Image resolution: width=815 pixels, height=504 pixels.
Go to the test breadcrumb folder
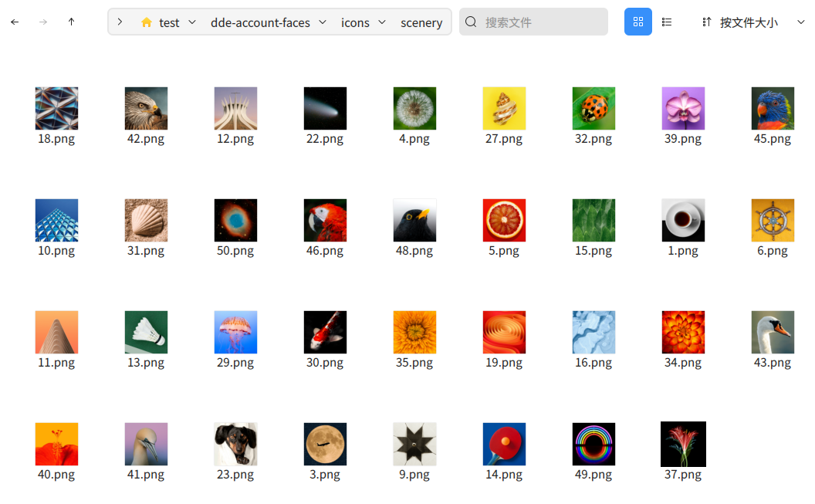point(169,23)
